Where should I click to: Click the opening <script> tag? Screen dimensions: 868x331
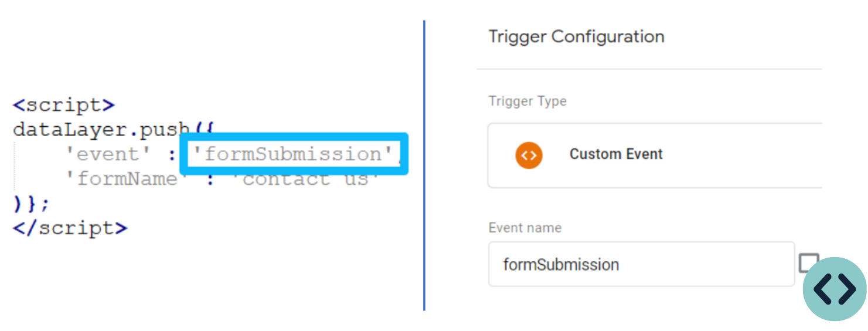coord(64,106)
